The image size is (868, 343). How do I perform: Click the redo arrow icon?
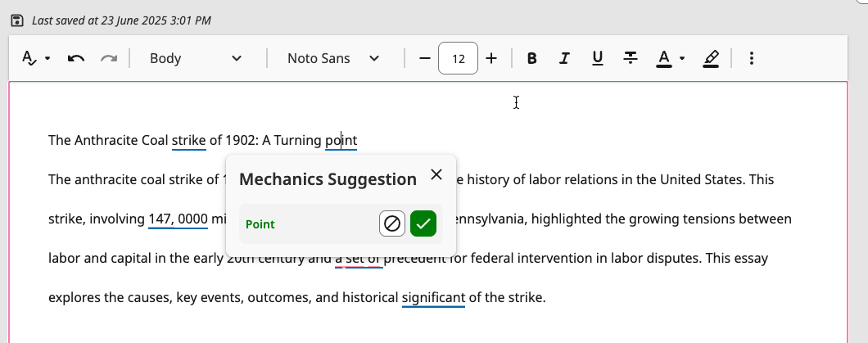point(108,58)
